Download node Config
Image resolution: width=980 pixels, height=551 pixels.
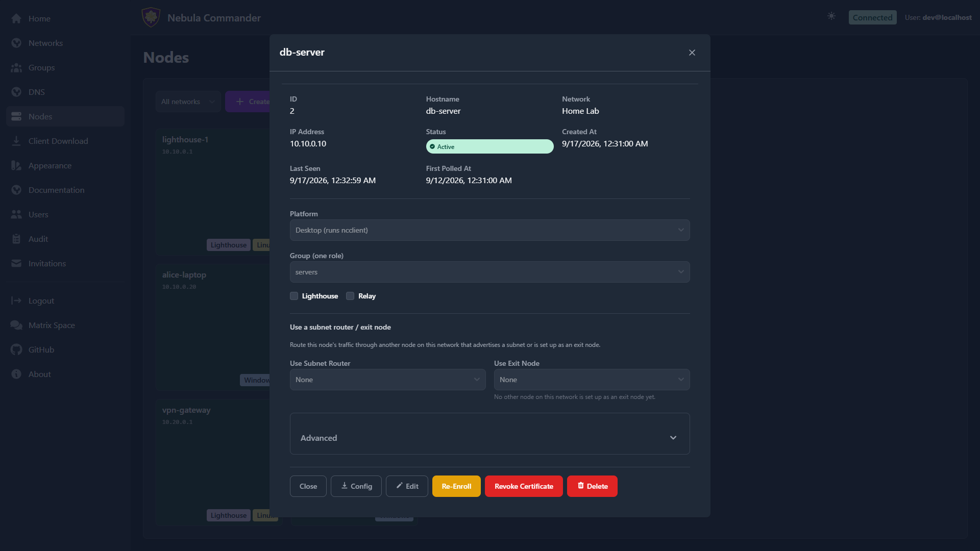[356, 486]
